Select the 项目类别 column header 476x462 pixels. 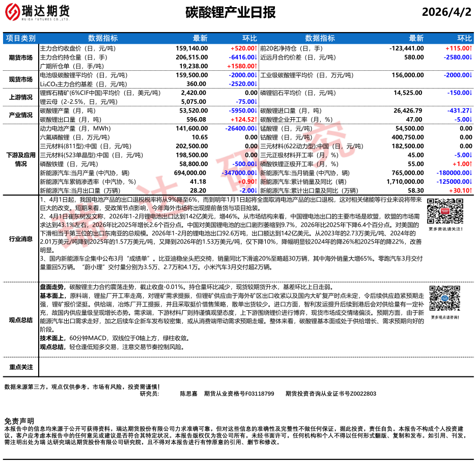pyautogui.click(x=20, y=38)
